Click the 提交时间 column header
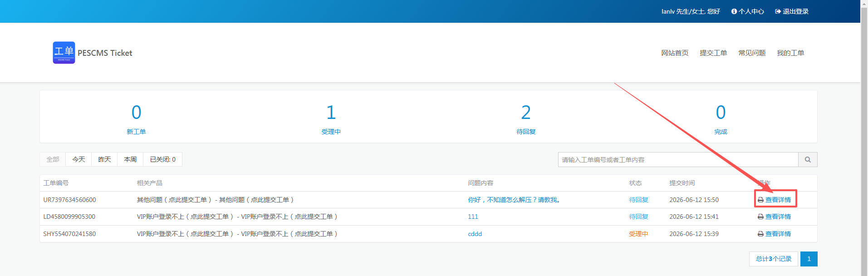 pyautogui.click(x=682, y=183)
